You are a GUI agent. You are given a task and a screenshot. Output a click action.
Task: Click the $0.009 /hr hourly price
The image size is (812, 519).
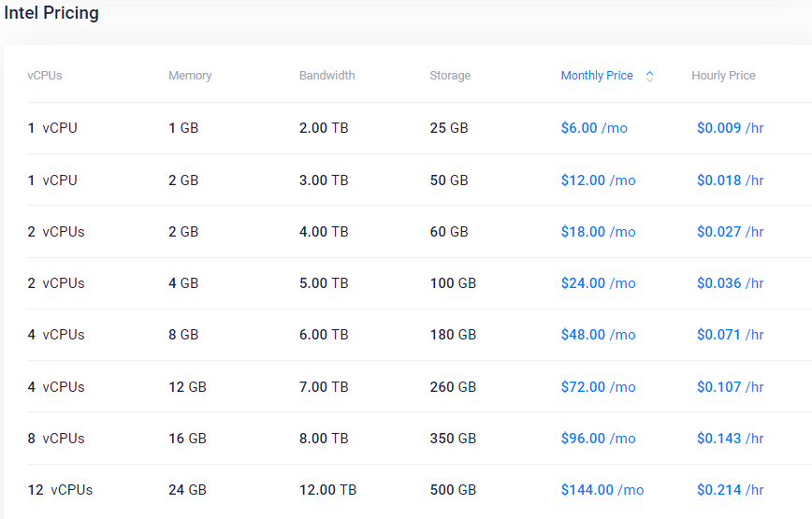tap(731, 128)
